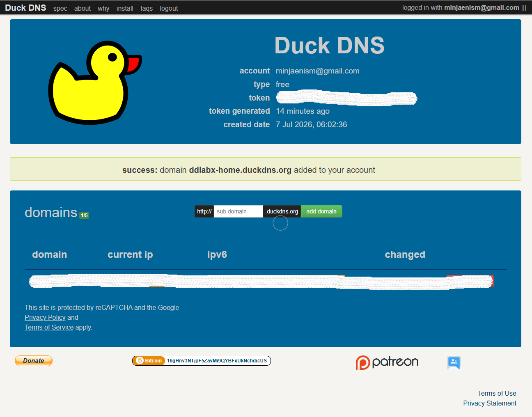The width and height of the screenshot is (532, 417).
Task: Click the yellow duck logo image
Action: 95,82
